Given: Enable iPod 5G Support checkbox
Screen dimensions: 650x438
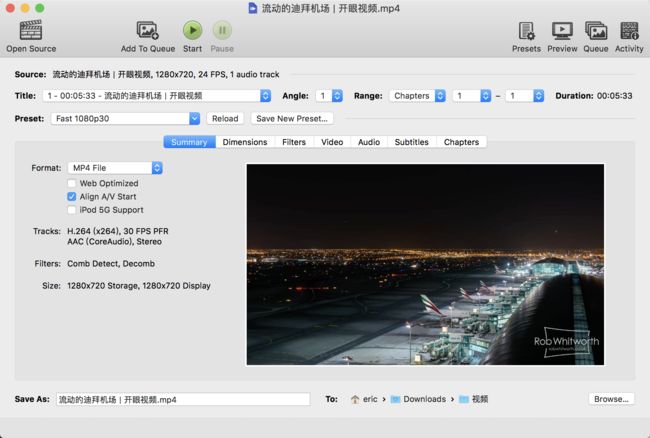Looking at the screenshot, I should 72,210.
